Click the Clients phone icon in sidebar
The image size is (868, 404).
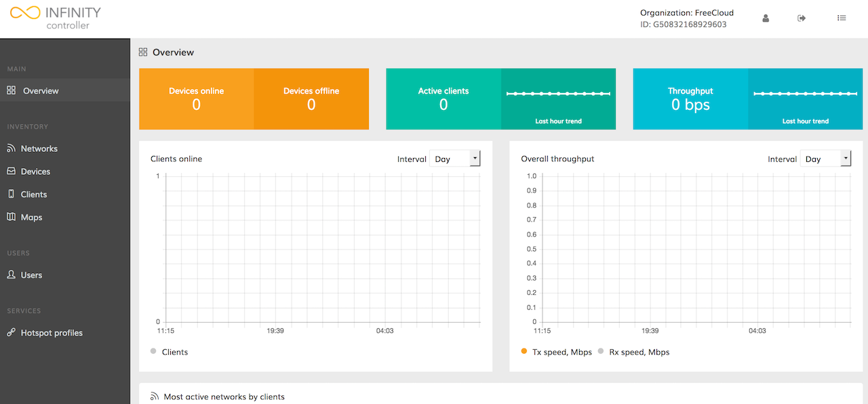[x=11, y=195]
